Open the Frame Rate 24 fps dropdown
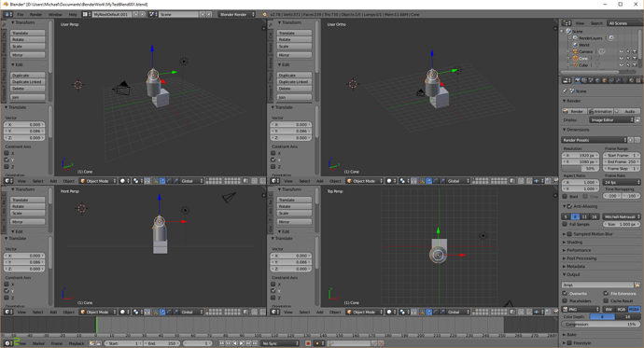The image size is (644, 348). click(x=622, y=182)
